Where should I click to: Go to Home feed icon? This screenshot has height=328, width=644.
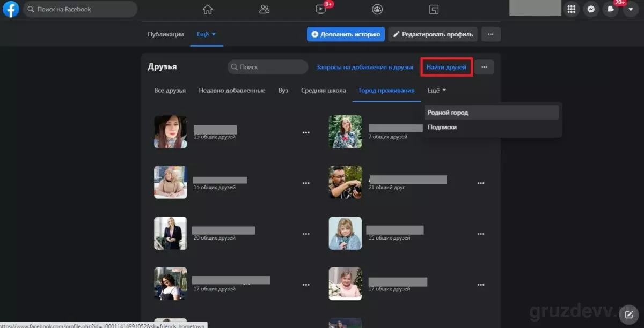pyautogui.click(x=208, y=9)
